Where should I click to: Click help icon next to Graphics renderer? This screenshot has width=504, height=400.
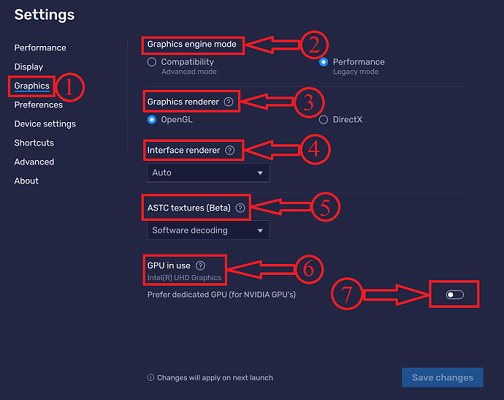(x=228, y=102)
